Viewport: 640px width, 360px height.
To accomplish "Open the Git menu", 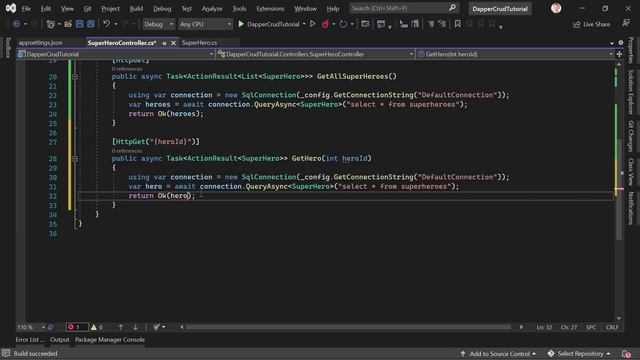I will coord(87,8).
